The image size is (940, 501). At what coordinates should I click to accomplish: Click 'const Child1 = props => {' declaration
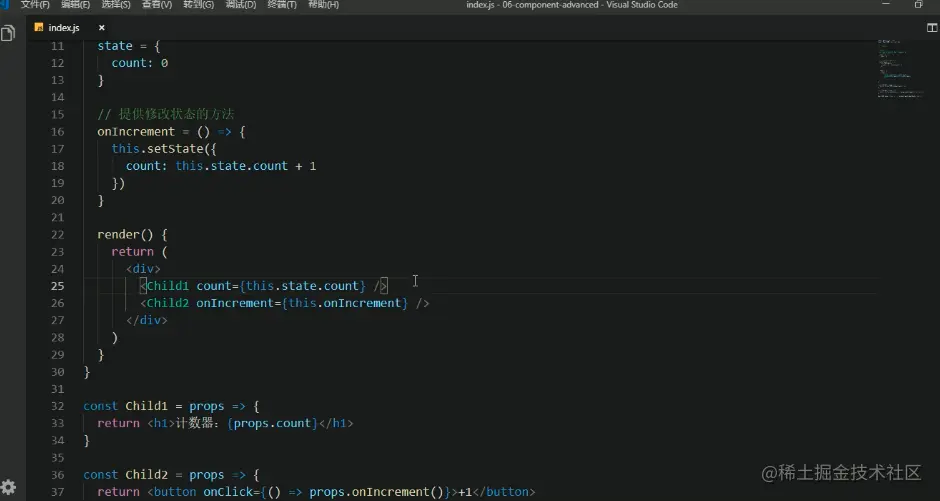click(171, 406)
